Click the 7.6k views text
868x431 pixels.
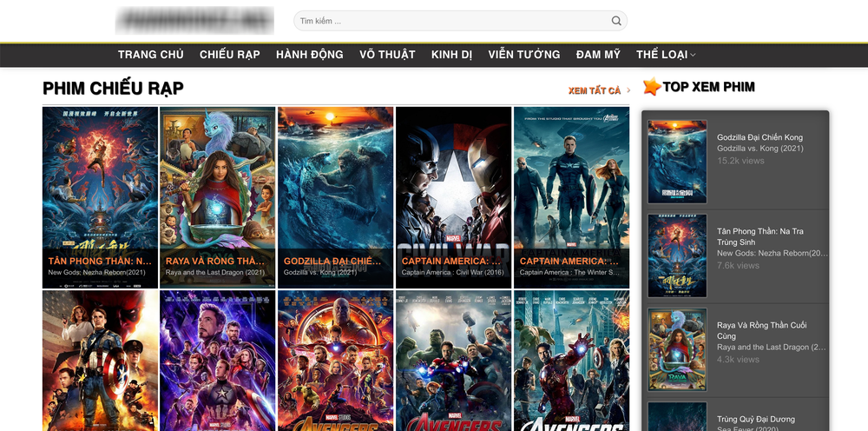tap(738, 265)
